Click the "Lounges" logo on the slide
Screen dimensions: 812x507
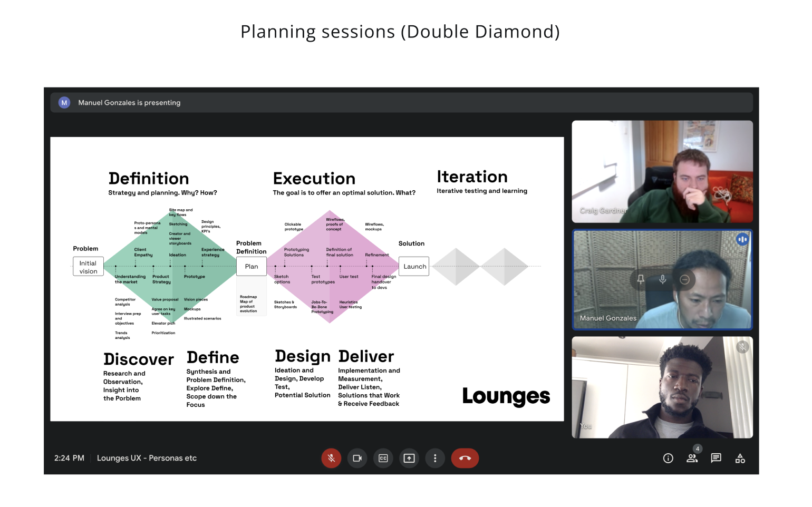click(506, 396)
